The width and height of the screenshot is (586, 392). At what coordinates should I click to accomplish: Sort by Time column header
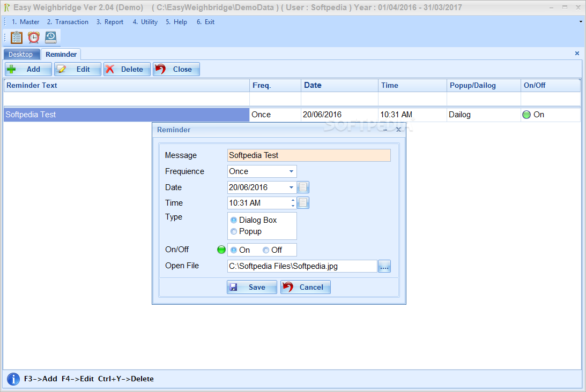pyautogui.click(x=412, y=85)
